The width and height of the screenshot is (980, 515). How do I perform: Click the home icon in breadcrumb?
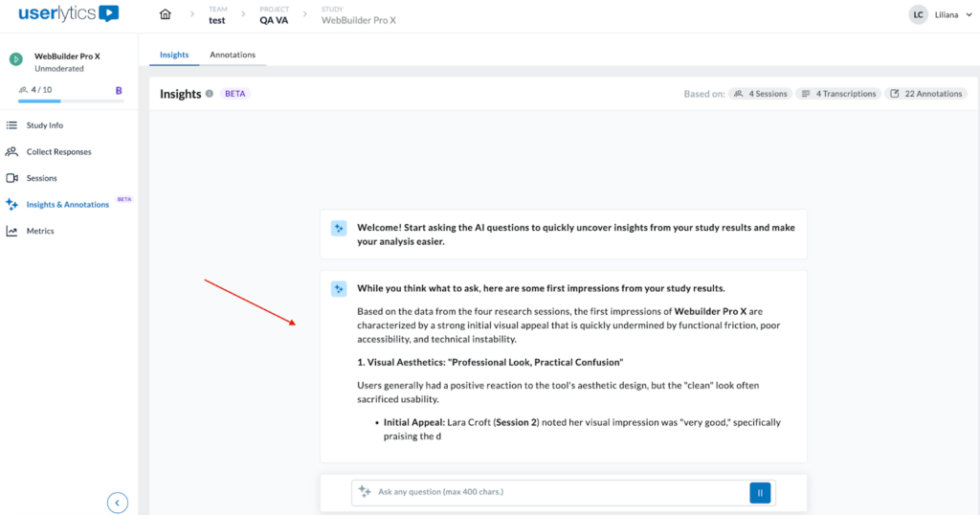[166, 15]
